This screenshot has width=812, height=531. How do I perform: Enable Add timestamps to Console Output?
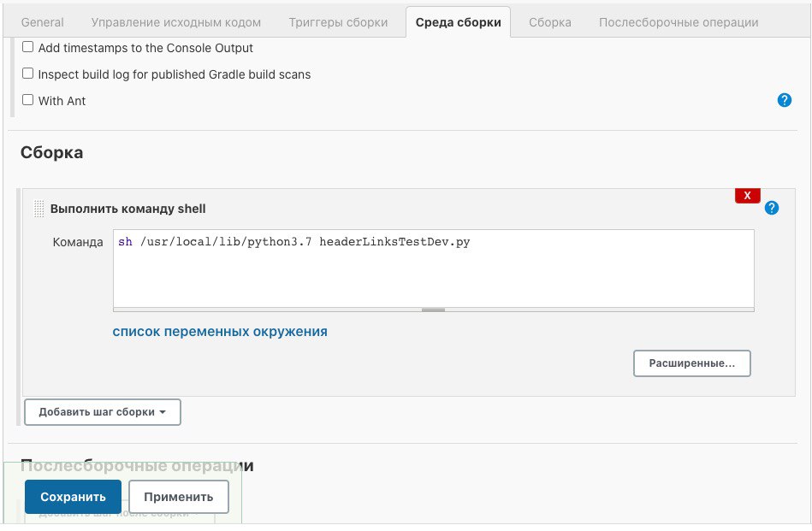[x=28, y=48]
